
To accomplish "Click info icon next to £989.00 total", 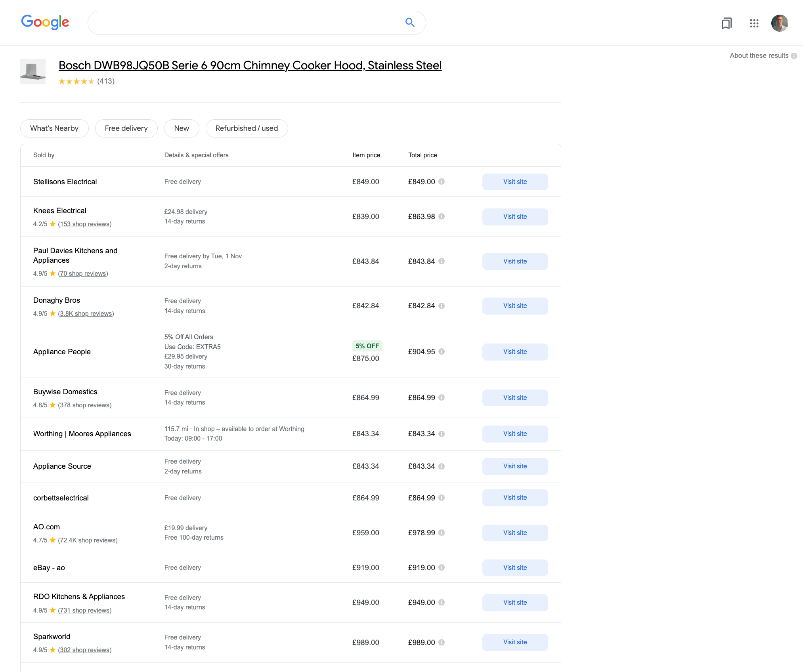I will 442,642.
